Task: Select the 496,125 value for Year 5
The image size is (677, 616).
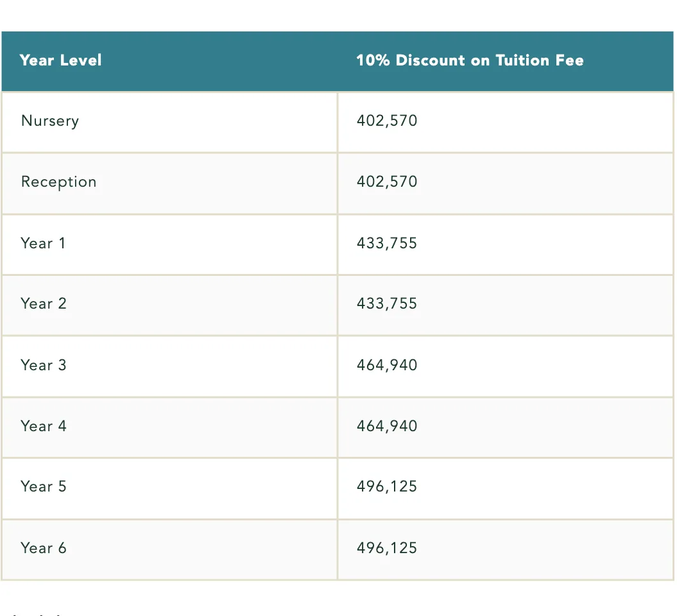Action: tap(387, 486)
